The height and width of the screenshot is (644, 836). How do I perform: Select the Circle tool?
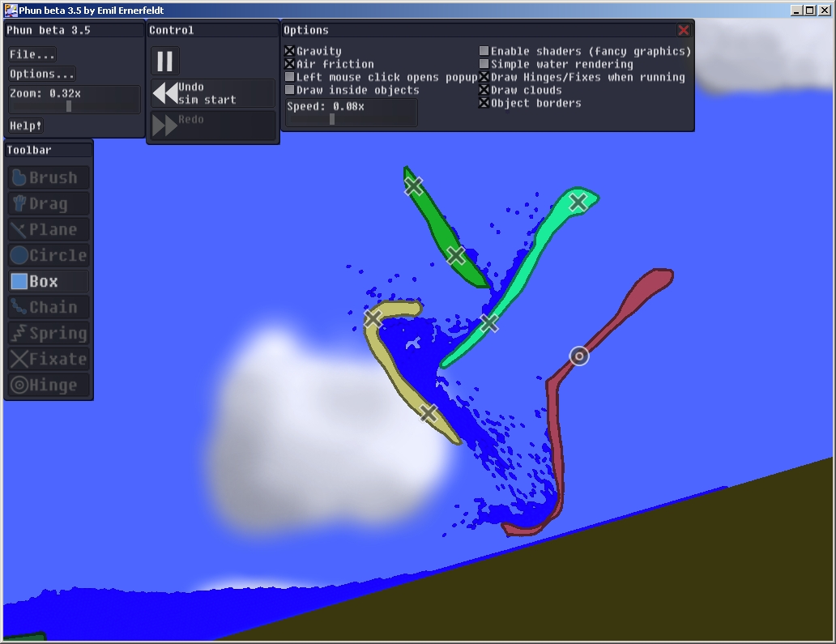(48, 256)
